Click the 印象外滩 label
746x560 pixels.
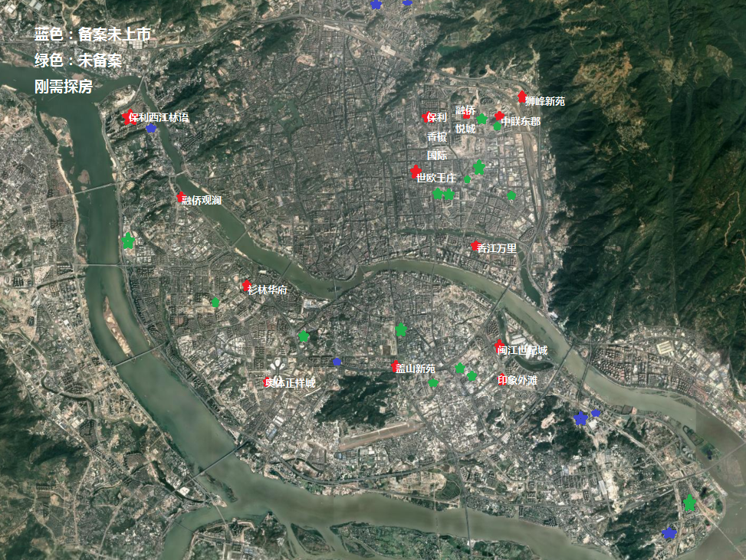(x=518, y=380)
